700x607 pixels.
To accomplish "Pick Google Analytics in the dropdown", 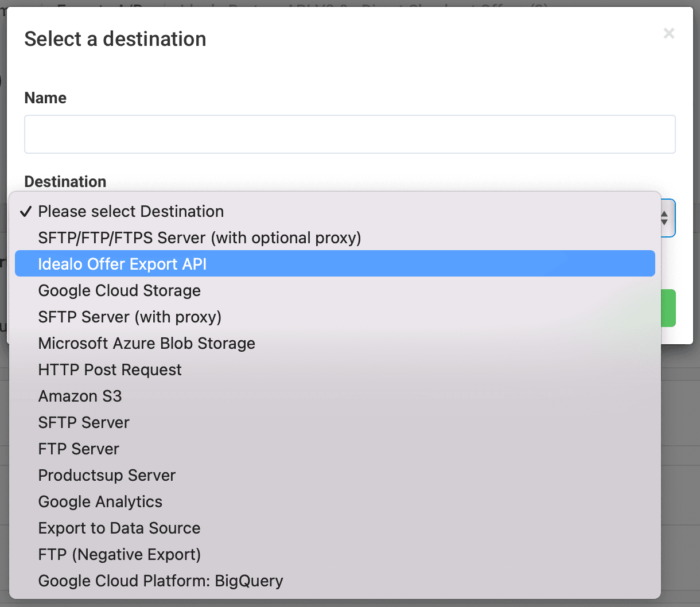I will pos(100,502).
